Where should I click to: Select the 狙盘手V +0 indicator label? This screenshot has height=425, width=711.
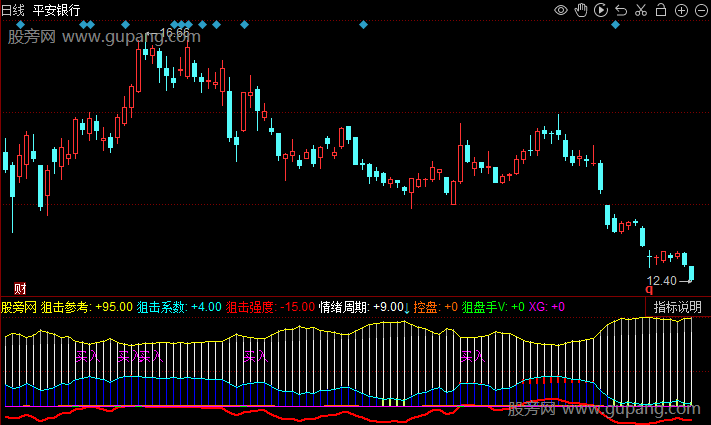tap(493, 307)
